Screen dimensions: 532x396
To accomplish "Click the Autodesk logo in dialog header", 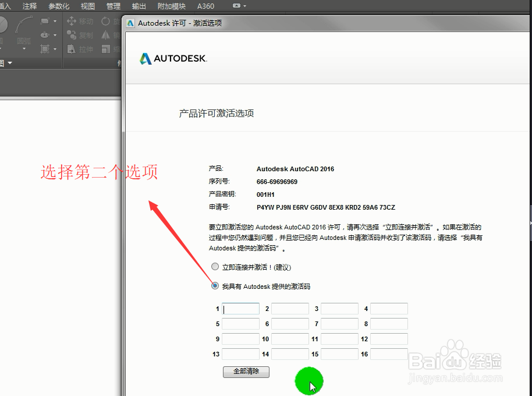I will [x=173, y=58].
